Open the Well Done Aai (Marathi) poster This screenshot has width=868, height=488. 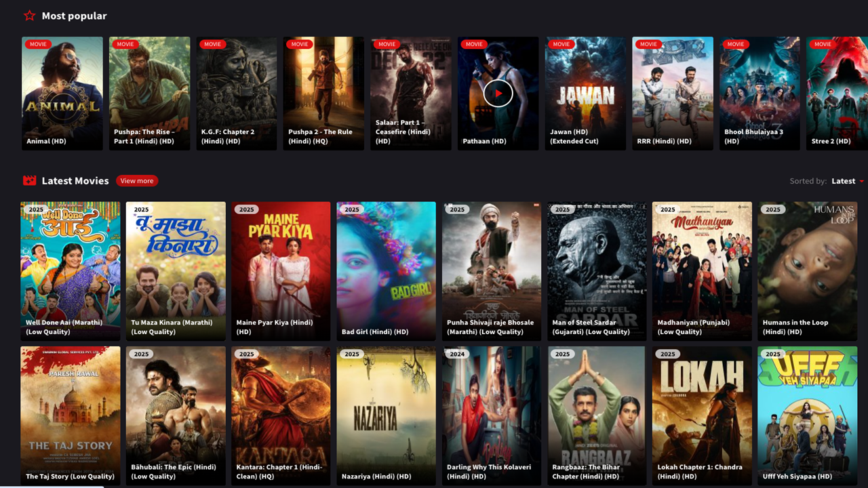point(71,271)
